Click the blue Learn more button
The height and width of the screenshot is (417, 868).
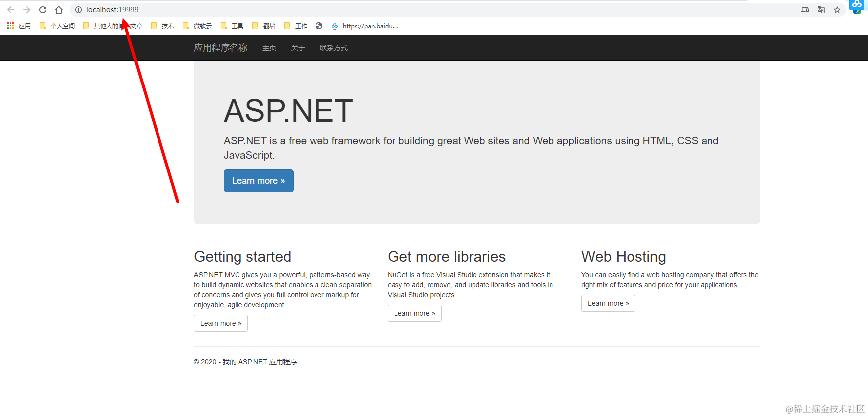point(258,181)
